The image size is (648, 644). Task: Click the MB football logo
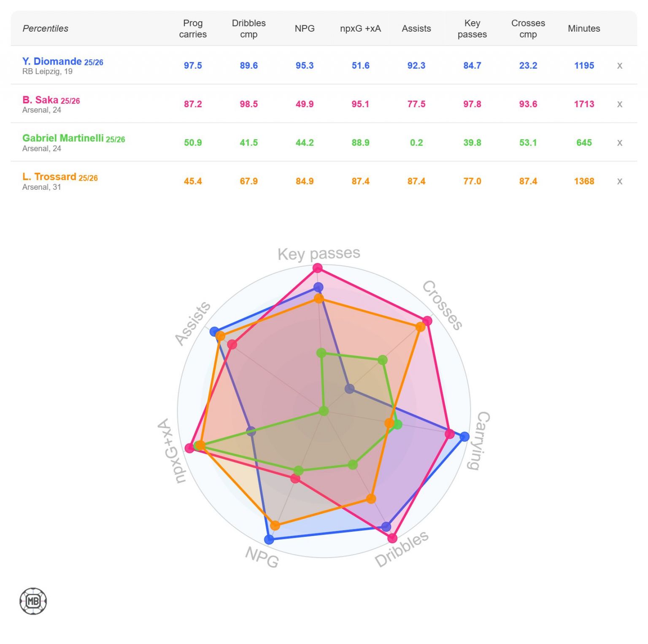(x=33, y=601)
